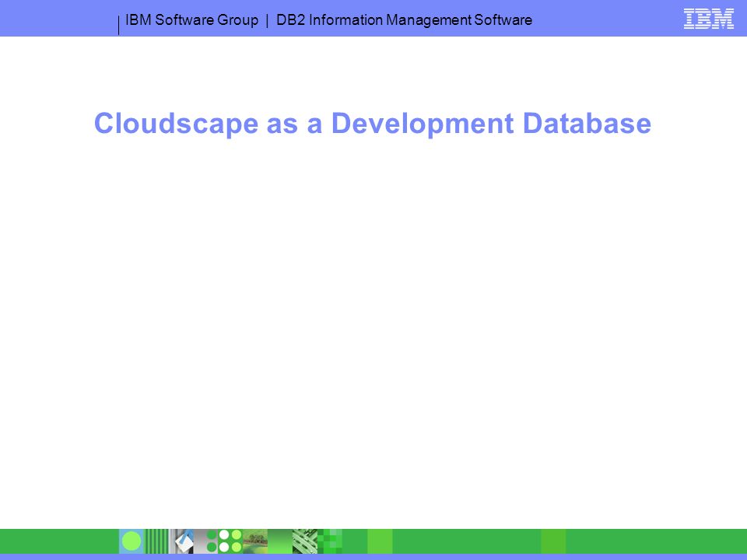The width and height of the screenshot is (747, 560).
Task: Click "DB2 Information Management Software" header text
Action: [x=404, y=20]
